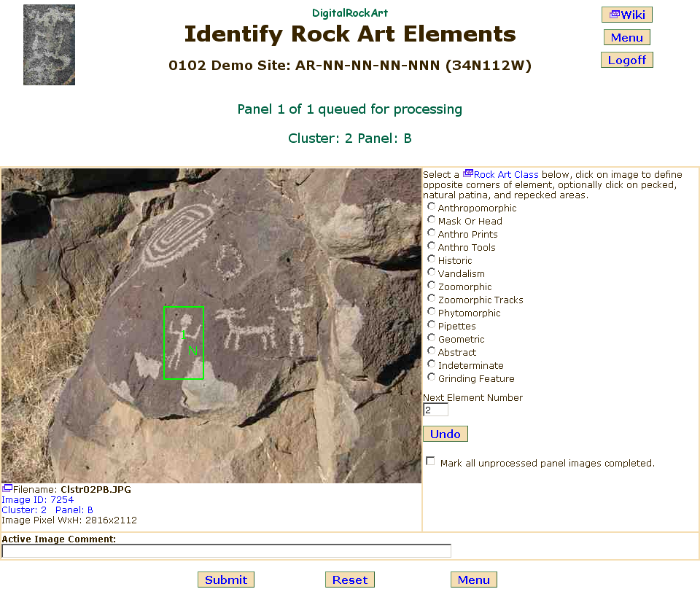Click the Rock Art Class wiki icon
The image size is (700, 597).
point(468,174)
